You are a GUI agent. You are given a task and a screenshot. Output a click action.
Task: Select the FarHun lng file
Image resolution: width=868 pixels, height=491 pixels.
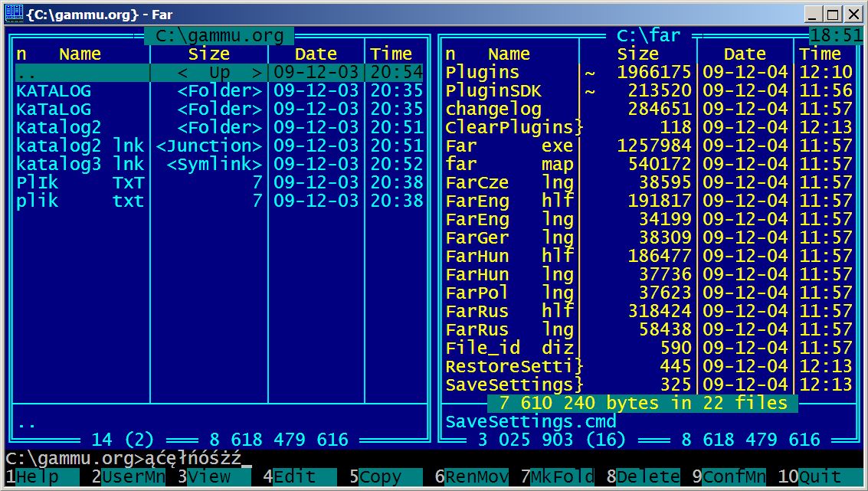click(649, 274)
